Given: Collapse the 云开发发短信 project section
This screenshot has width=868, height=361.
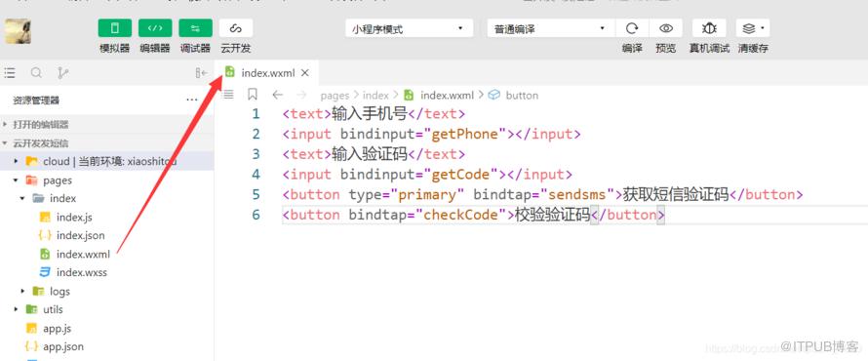Looking at the screenshot, I should (x=107, y=142).
